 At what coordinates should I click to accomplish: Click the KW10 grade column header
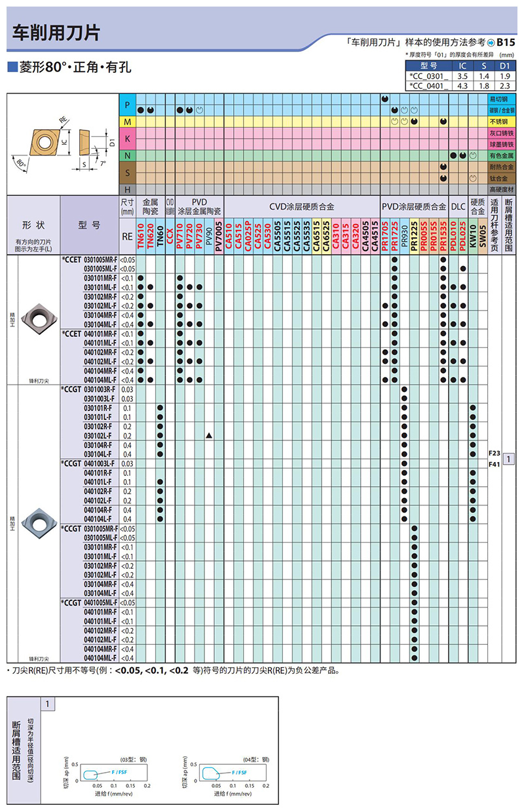pyautogui.click(x=473, y=236)
